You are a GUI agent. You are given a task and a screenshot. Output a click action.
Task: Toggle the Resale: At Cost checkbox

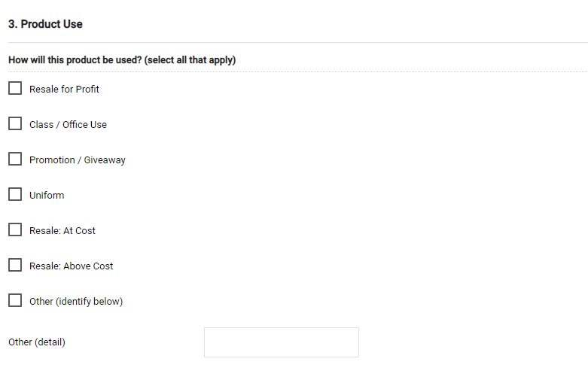click(x=15, y=230)
